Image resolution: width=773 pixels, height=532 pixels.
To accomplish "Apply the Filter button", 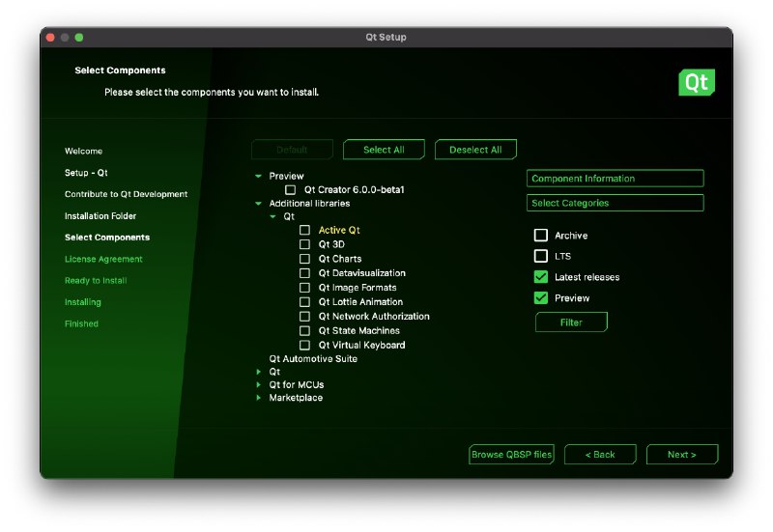I will coord(571,322).
